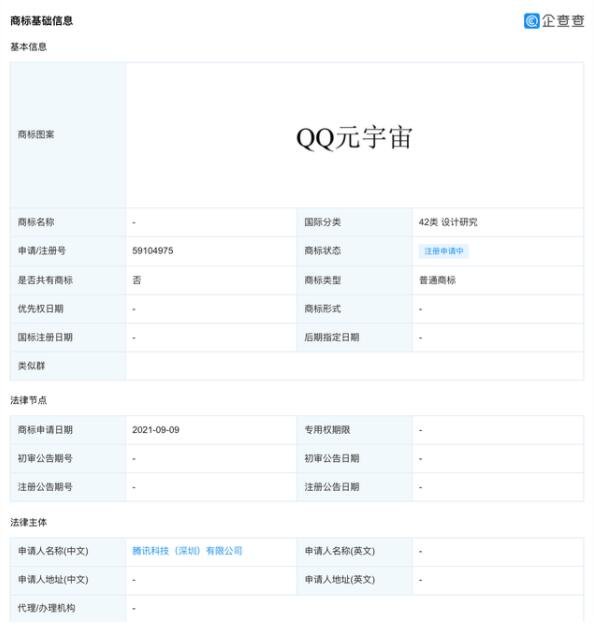594x633 pixels.
Task: Click the 商标图案 row label
Action: [36, 134]
